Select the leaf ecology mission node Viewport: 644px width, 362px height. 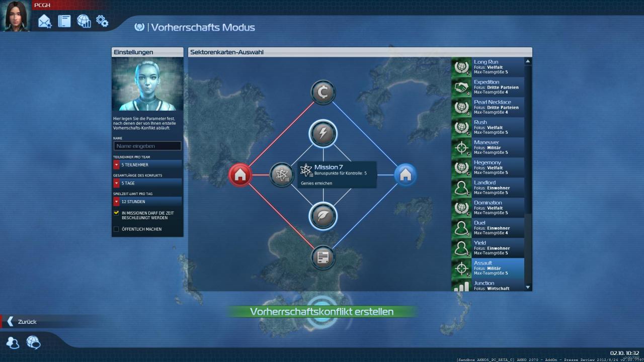[323, 216]
